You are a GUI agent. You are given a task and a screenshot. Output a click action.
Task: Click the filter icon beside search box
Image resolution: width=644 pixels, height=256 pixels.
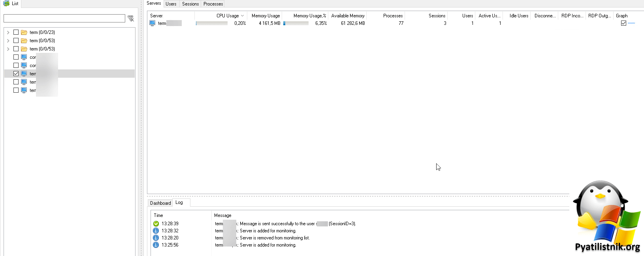click(x=131, y=19)
